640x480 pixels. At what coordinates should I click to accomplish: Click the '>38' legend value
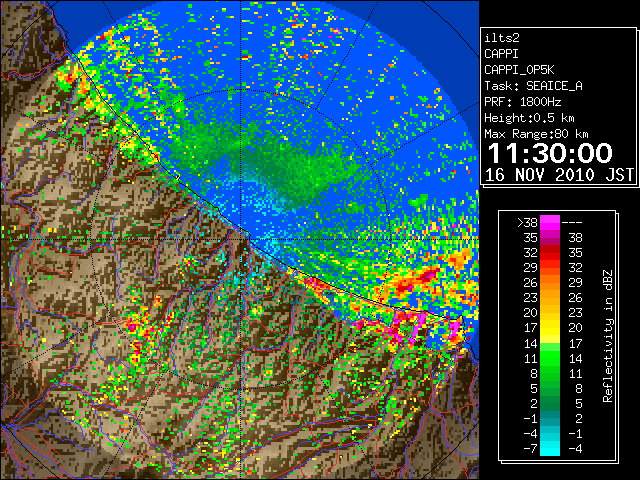(527, 223)
